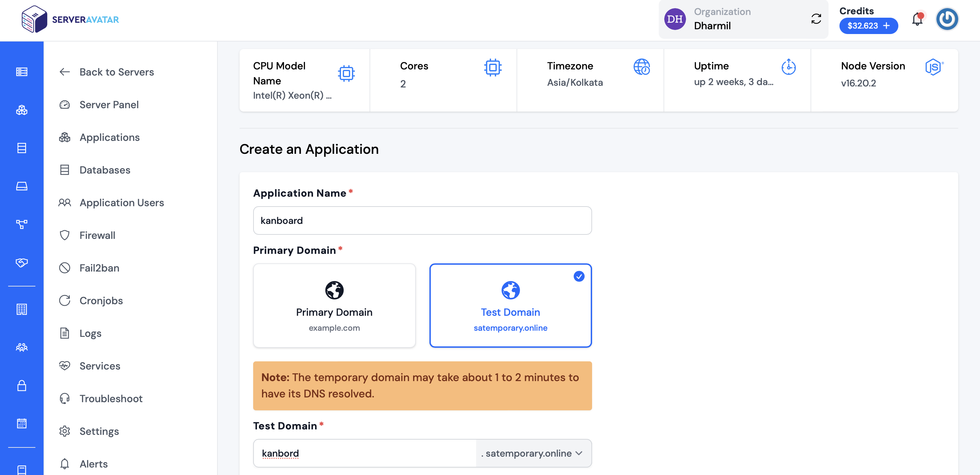This screenshot has height=475, width=980.
Task: Click the Application Name input field
Action: pyautogui.click(x=422, y=220)
